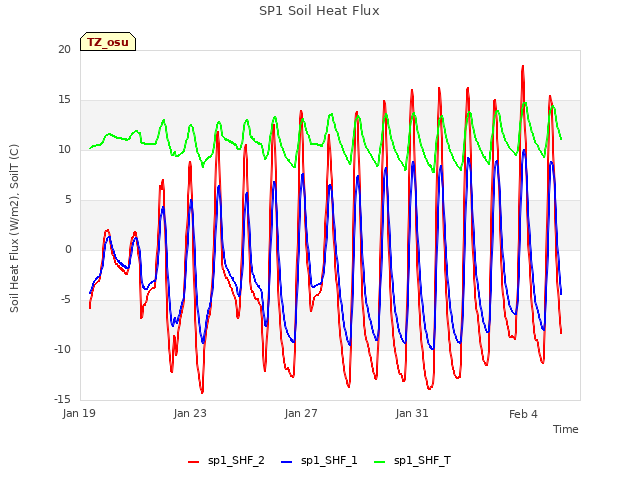Click the 0 y-axis tick label

(68, 249)
